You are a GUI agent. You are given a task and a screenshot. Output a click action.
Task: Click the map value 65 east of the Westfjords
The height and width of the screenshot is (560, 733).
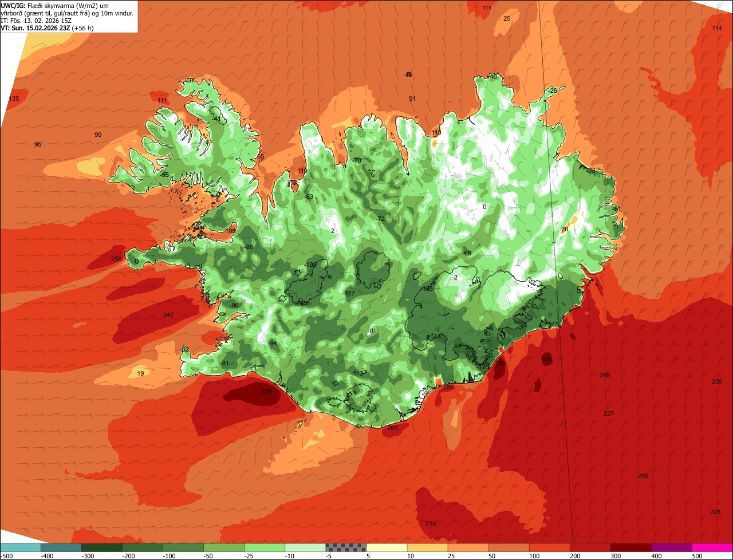[x=261, y=157]
